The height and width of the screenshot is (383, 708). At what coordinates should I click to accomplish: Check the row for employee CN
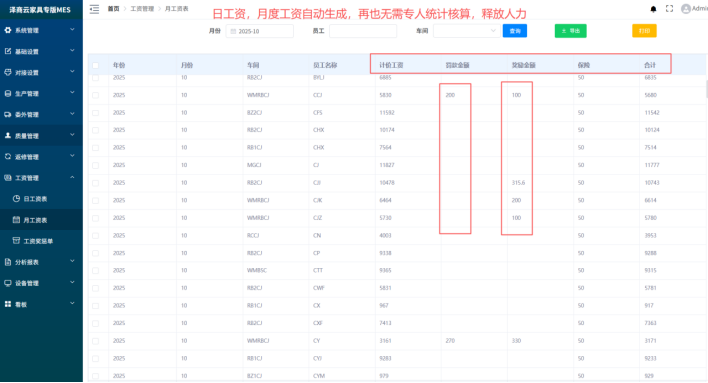(x=95, y=235)
